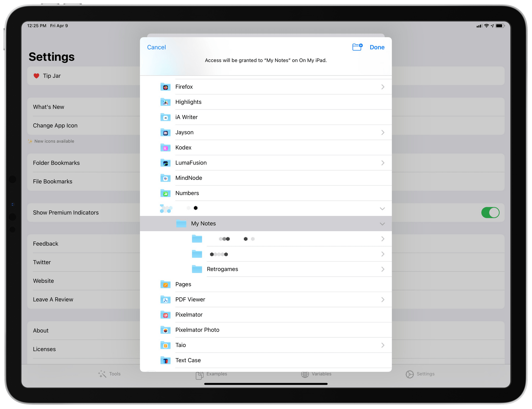Open the Firefox folder icon
This screenshot has width=532, height=409.
pos(165,87)
